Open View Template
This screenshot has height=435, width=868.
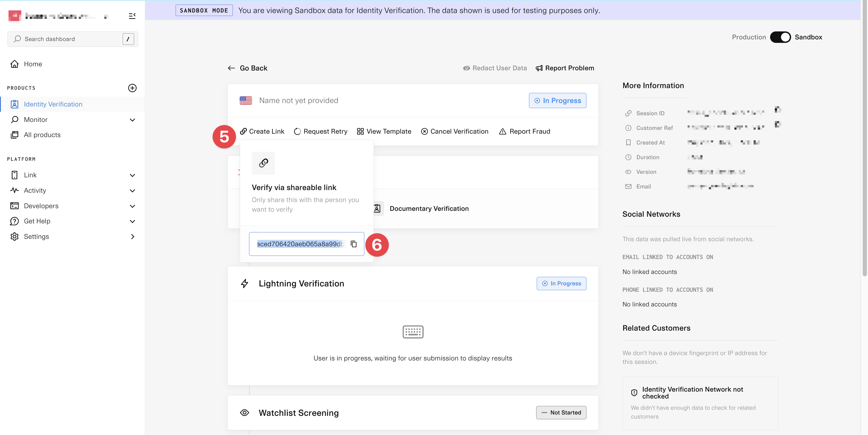point(384,131)
